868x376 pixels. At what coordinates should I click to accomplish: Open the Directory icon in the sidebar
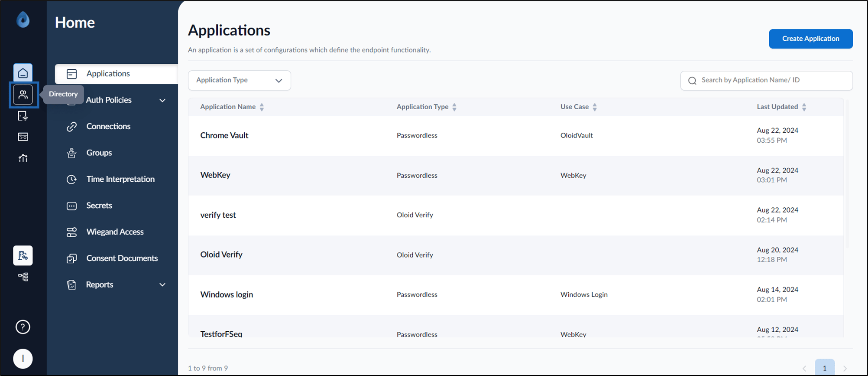[x=23, y=95]
